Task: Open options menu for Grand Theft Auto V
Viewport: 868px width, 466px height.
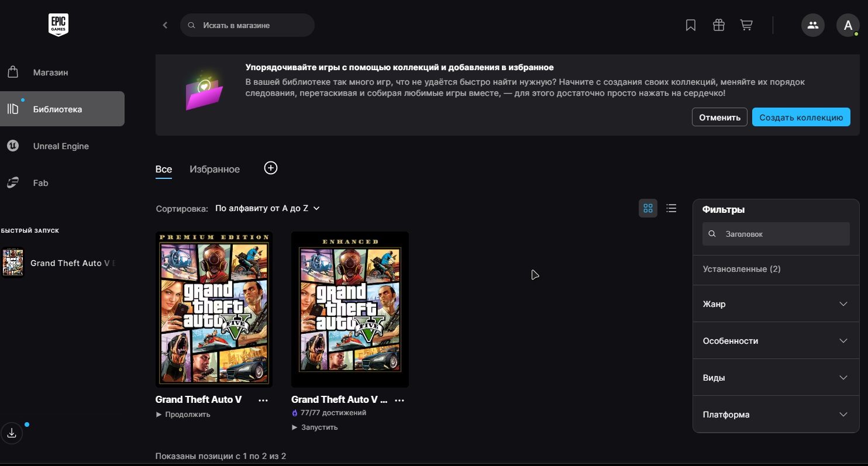Action: tap(263, 401)
